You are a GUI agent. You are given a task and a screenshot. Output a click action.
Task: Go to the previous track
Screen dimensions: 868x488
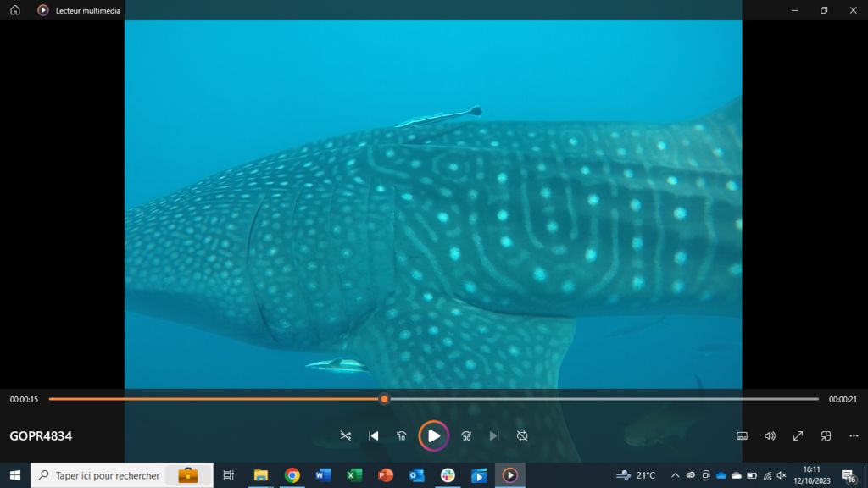[x=374, y=435]
